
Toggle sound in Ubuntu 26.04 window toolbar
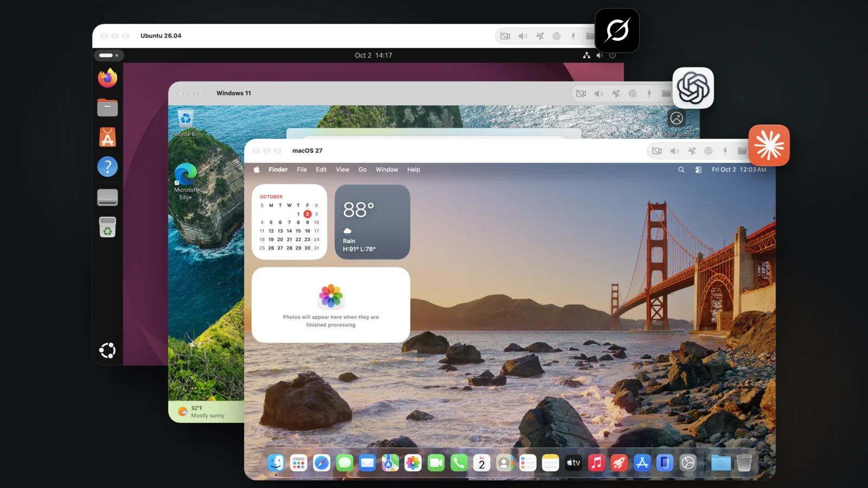click(522, 36)
